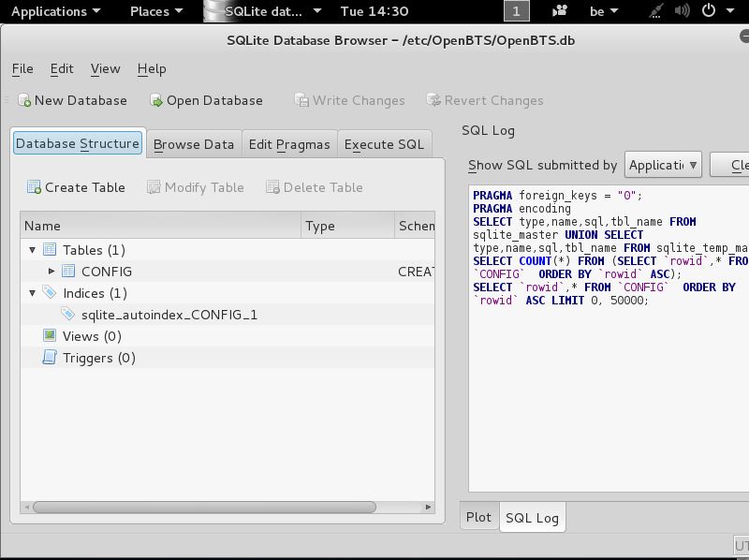
Task: Open the Show SQL submitted by dropdown
Action: point(663,165)
